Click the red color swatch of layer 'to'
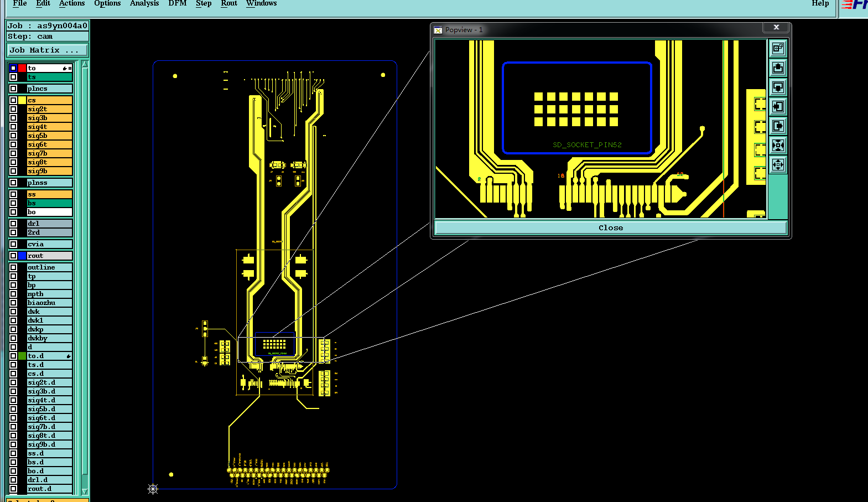The image size is (868, 502). click(22, 68)
